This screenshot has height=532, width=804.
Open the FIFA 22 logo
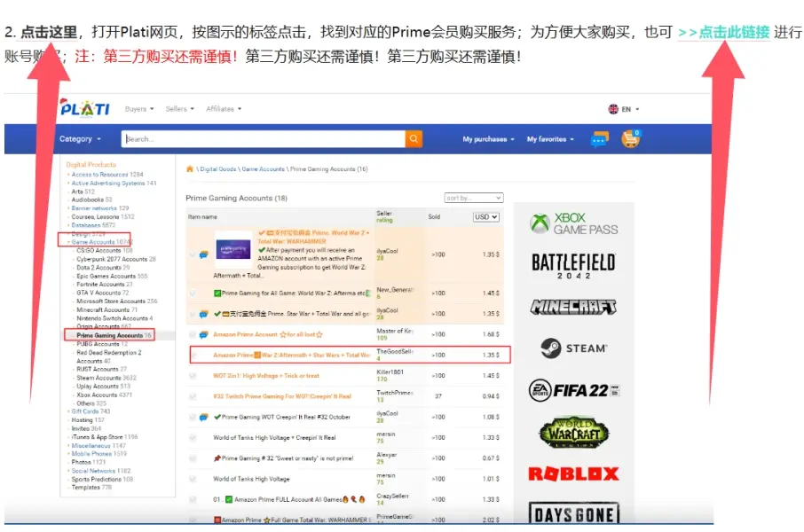(x=573, y=390)
